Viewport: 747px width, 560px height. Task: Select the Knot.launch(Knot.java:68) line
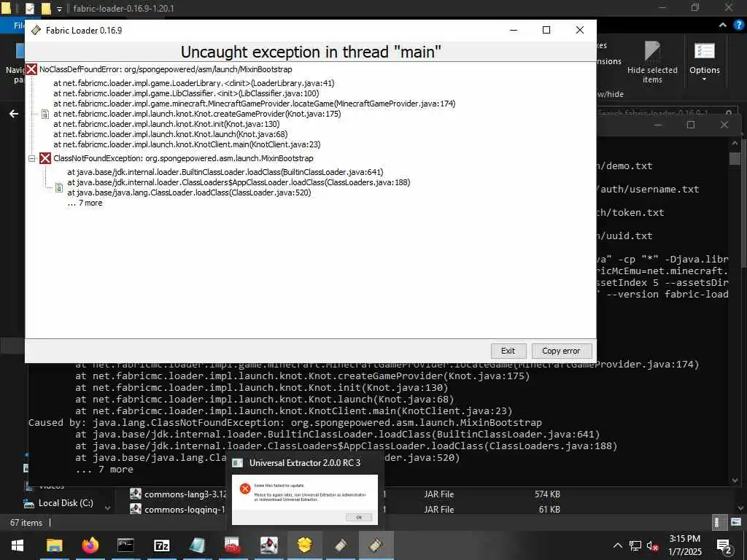click(171, 134)
